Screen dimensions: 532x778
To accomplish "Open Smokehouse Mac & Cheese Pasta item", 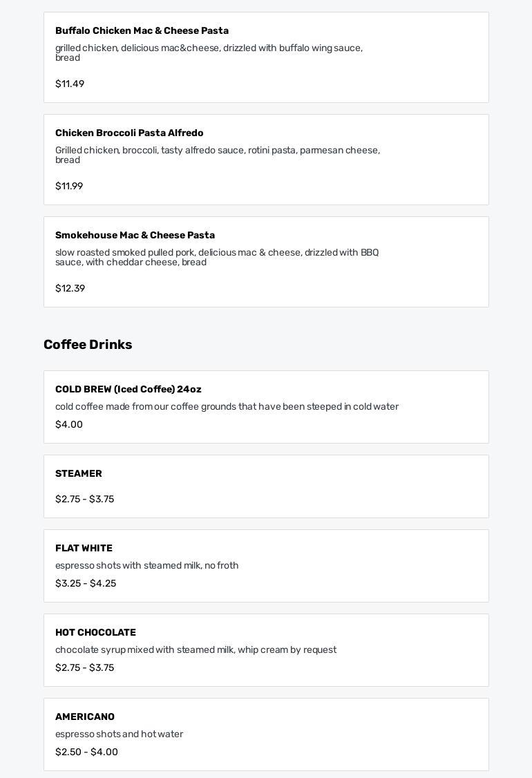I will 266,262.
